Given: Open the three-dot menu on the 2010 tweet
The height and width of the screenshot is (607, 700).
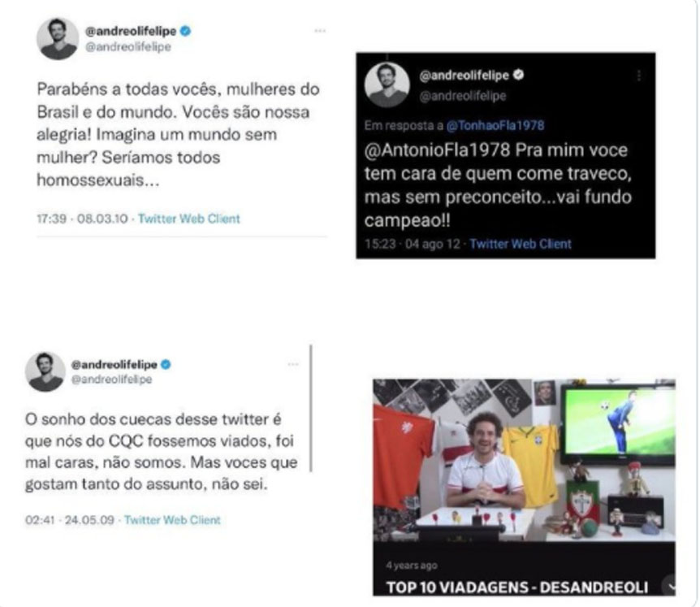Looking at the screenshot, I should point(320,31).
